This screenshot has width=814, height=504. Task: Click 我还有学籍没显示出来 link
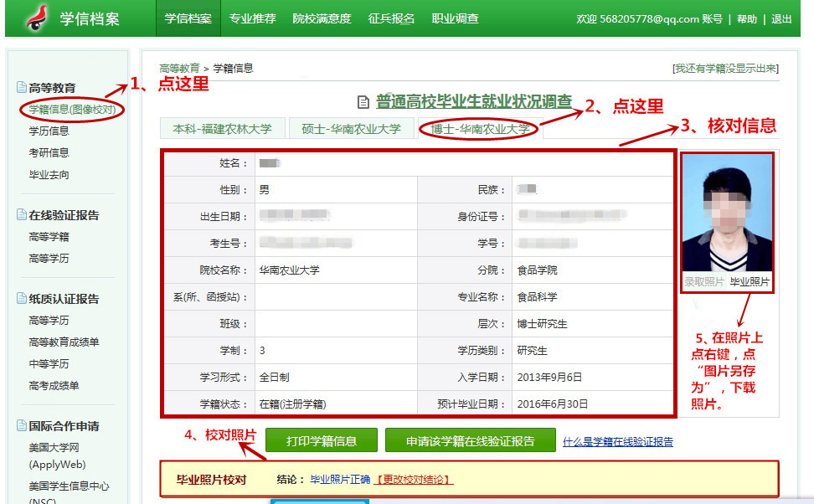pyautogui.click(x=726, y=69)
